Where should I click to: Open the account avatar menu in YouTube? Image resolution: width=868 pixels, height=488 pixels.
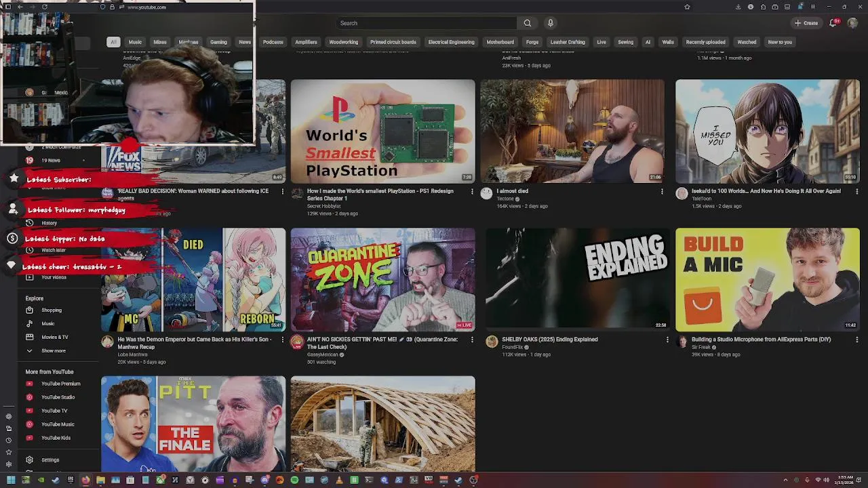[852, 23]
